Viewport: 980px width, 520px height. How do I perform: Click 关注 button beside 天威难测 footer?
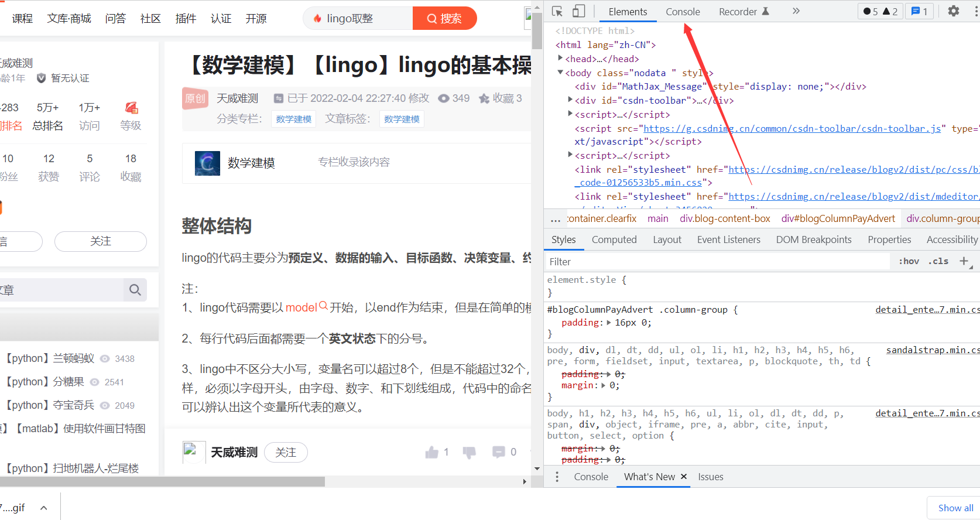tap(286, 453)
